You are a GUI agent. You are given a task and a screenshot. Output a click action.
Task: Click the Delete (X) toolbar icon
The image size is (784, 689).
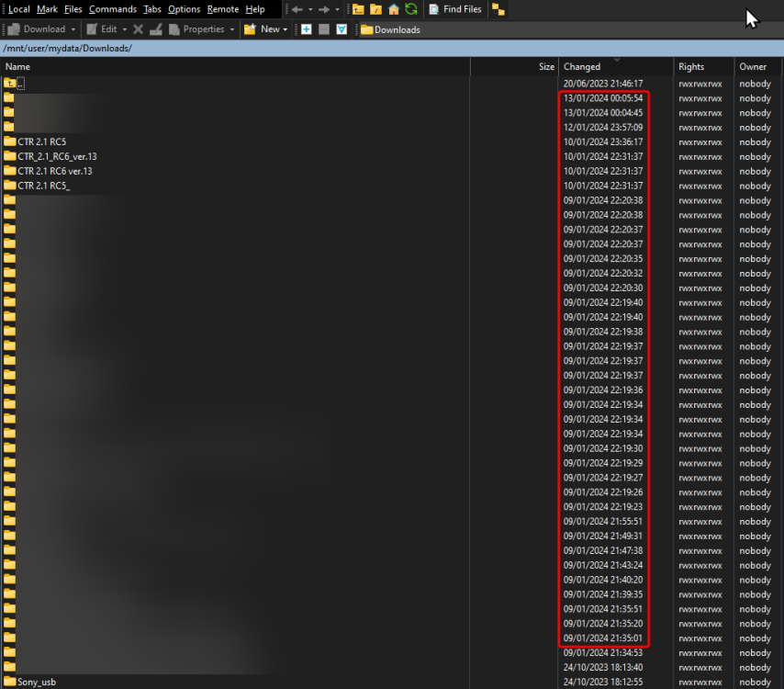(139, 29)
